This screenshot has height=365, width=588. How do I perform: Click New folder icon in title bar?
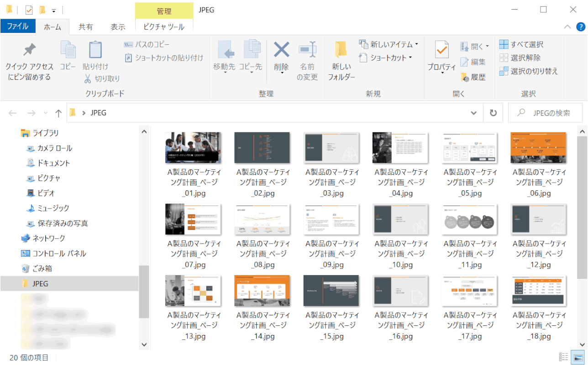click(x=42, y=10)
